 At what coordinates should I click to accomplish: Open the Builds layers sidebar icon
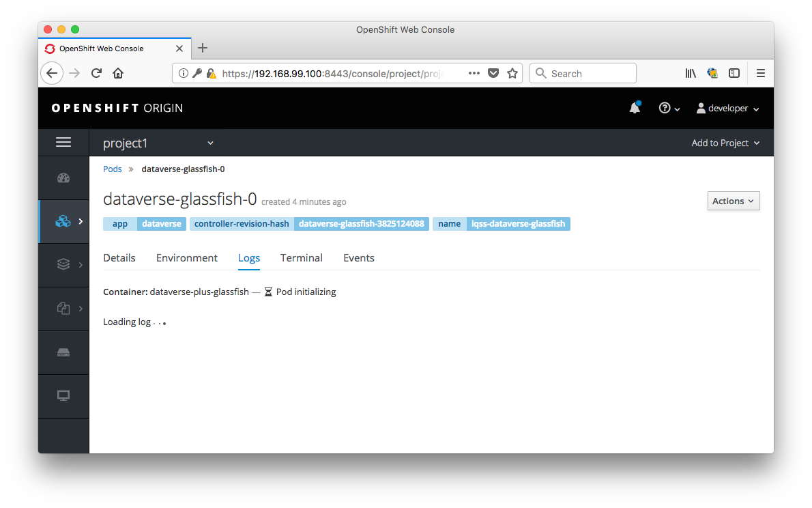[x=63, y=264]
